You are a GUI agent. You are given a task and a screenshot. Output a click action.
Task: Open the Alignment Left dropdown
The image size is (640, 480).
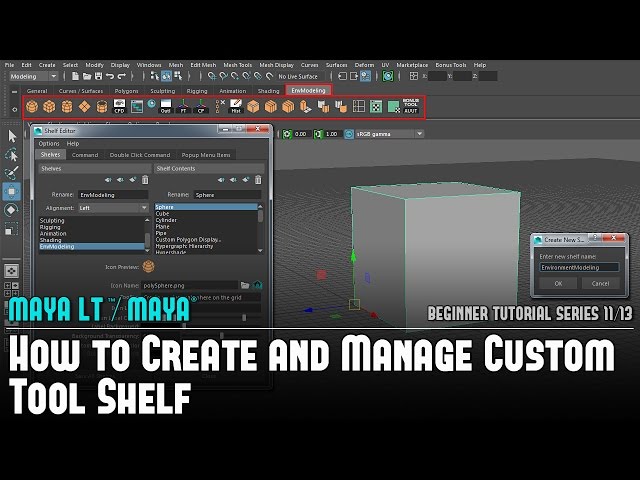coord(113,208)
